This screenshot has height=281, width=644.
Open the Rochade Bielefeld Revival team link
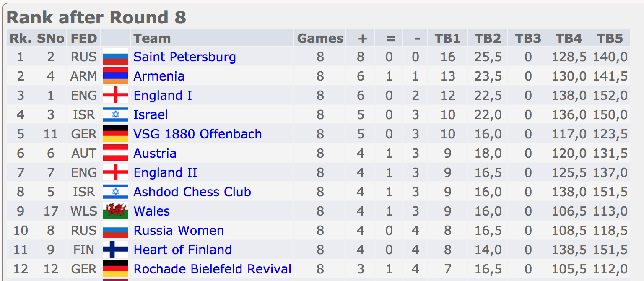click(x=212, y=269)
